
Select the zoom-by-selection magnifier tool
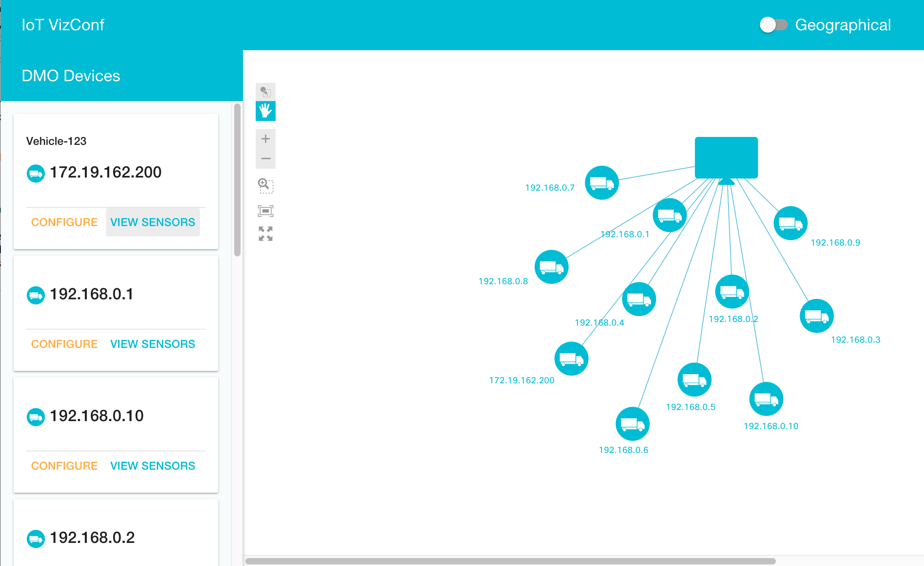point(265,185)
